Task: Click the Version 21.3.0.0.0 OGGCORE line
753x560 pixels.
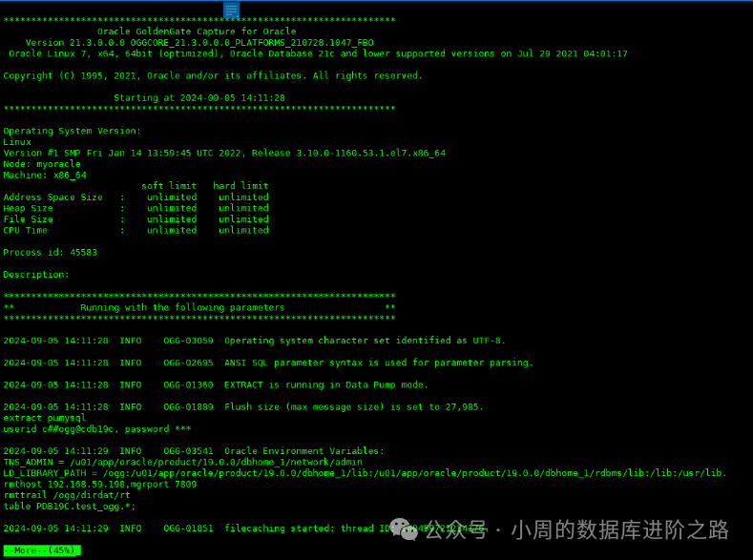Action: 199,42
